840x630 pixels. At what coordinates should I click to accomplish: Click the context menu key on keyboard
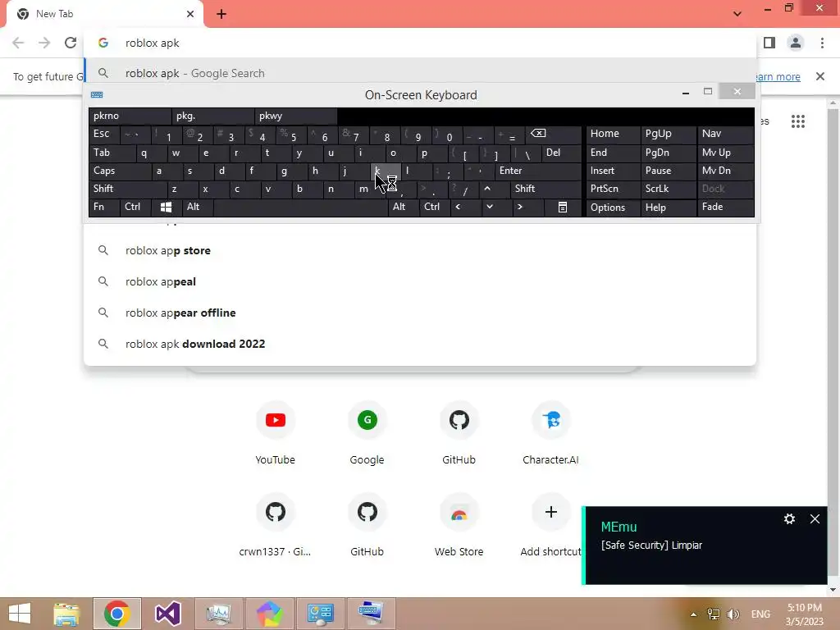(x=563, y=208)
